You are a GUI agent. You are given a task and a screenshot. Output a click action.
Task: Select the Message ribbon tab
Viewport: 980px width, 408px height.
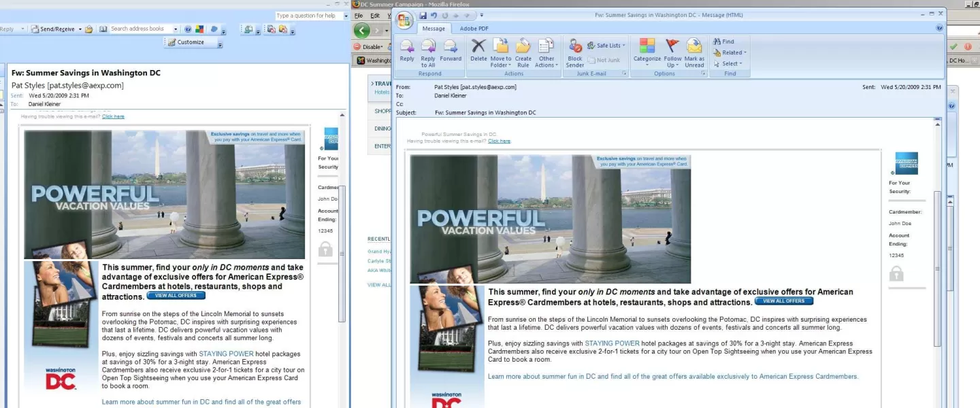click(434, 29)
